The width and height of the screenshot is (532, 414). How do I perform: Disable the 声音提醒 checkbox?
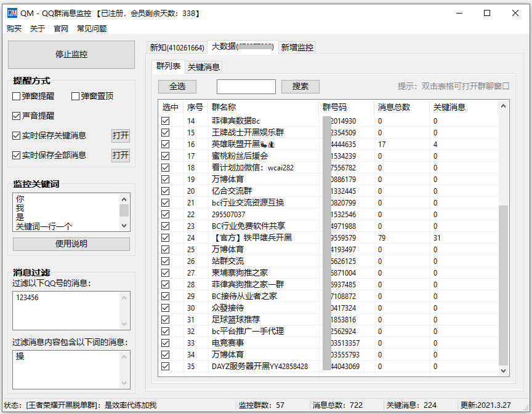click(x=17, y=116)
